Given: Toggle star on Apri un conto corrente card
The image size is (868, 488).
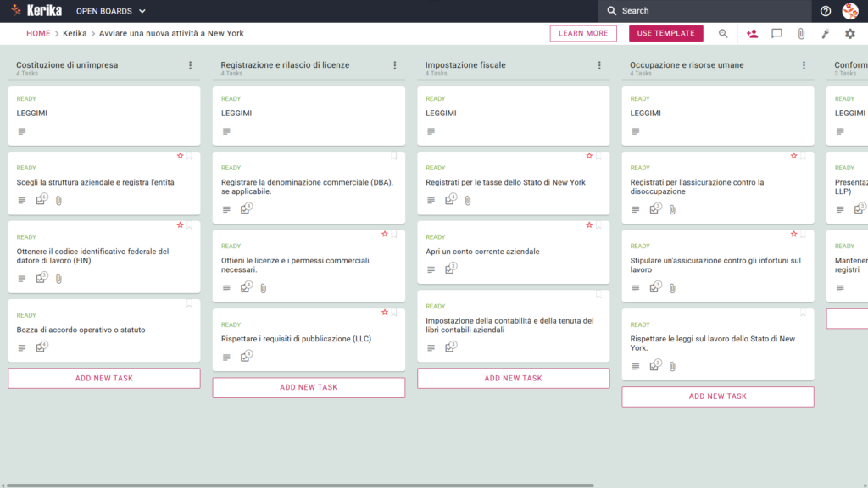Looking at the screenshot, I should coord(589,225).
